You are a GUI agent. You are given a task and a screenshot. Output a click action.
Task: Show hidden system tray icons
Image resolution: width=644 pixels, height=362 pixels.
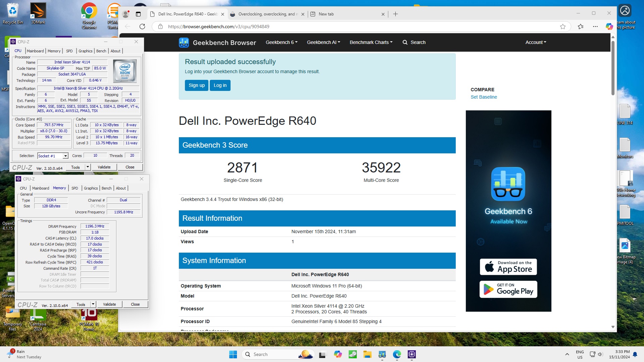coord(567,354)
